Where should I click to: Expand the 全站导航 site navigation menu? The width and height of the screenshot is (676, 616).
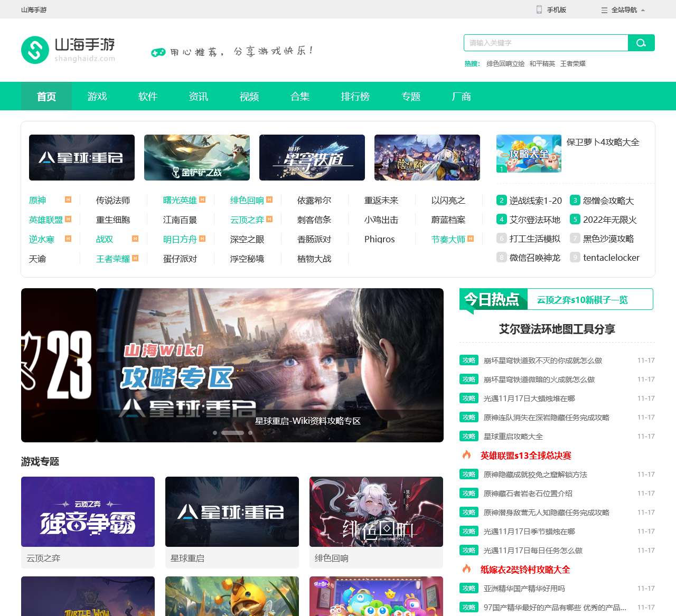(x=623, y=10)
